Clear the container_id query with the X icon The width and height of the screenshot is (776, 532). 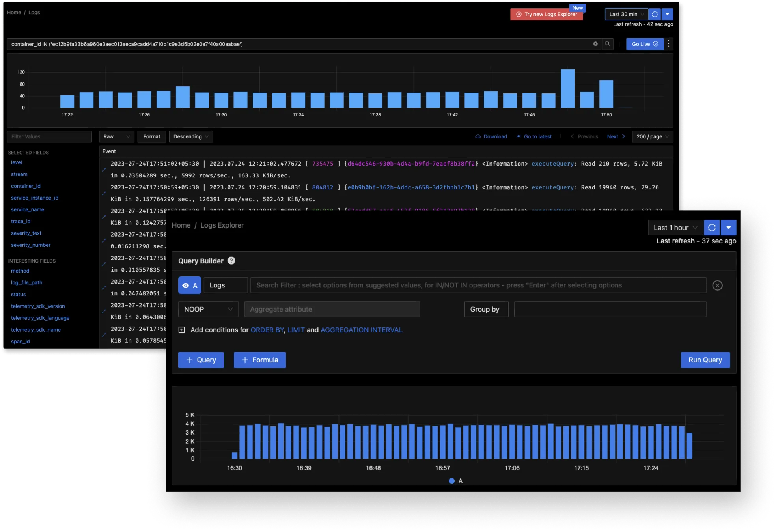click(x=595, y=44)
